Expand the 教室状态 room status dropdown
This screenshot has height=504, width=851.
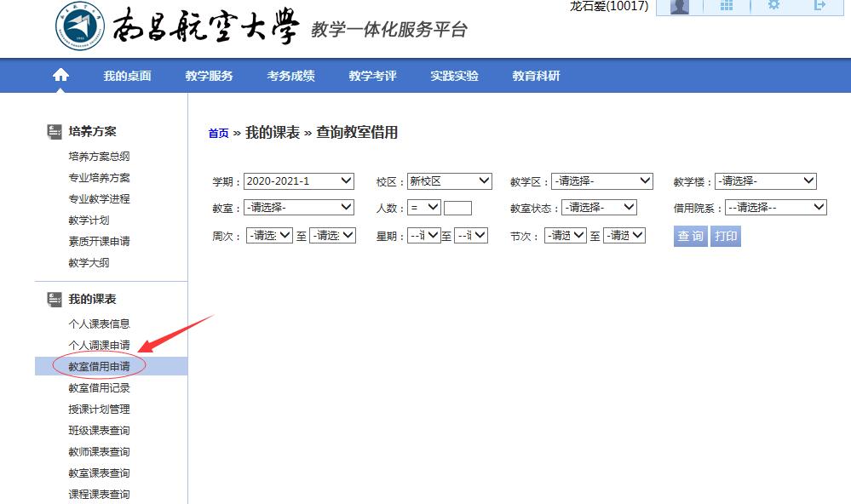(x=599, y=208)
